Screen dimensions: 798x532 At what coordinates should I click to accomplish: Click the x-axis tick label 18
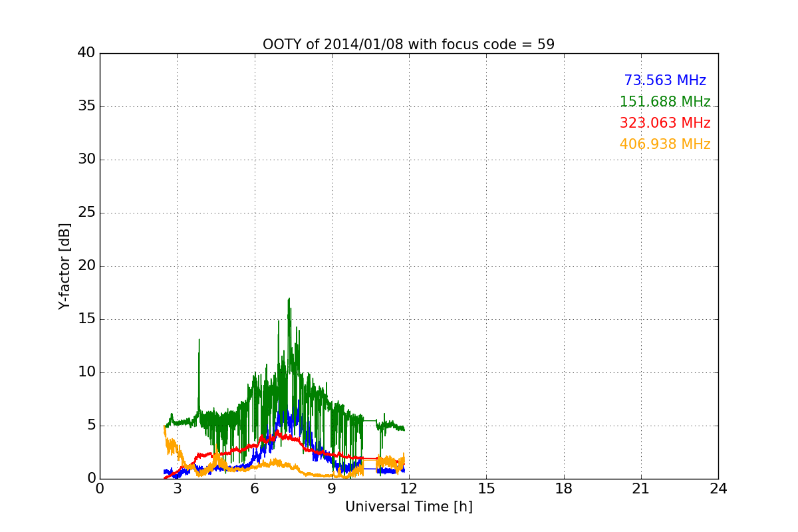pos(564,489)
